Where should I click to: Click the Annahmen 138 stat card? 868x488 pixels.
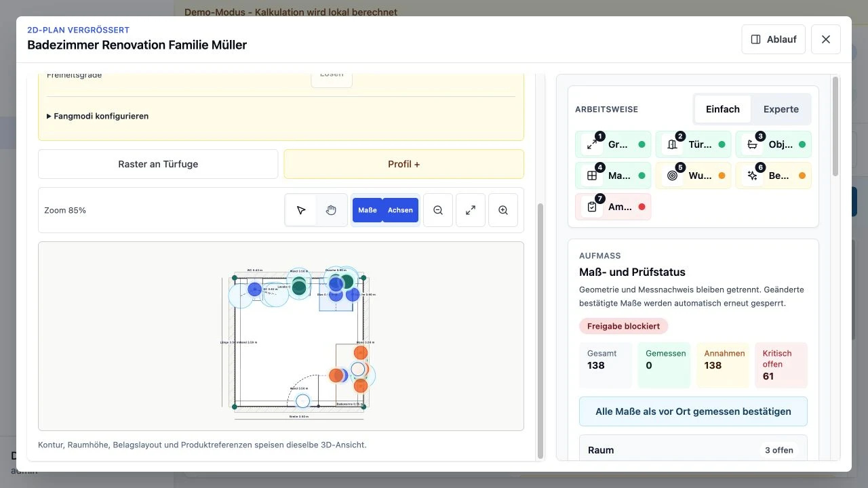pyautogui.click(x=723, y=365)
